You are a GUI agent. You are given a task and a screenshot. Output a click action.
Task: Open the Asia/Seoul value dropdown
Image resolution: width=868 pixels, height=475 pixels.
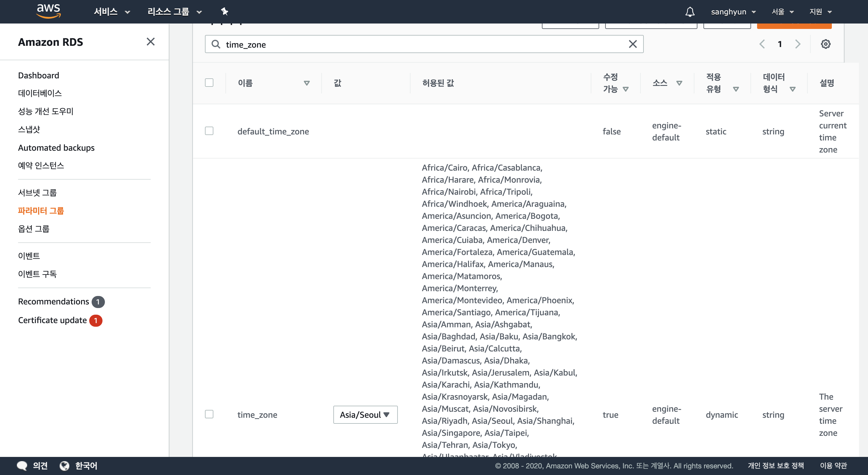coord(365,415)
